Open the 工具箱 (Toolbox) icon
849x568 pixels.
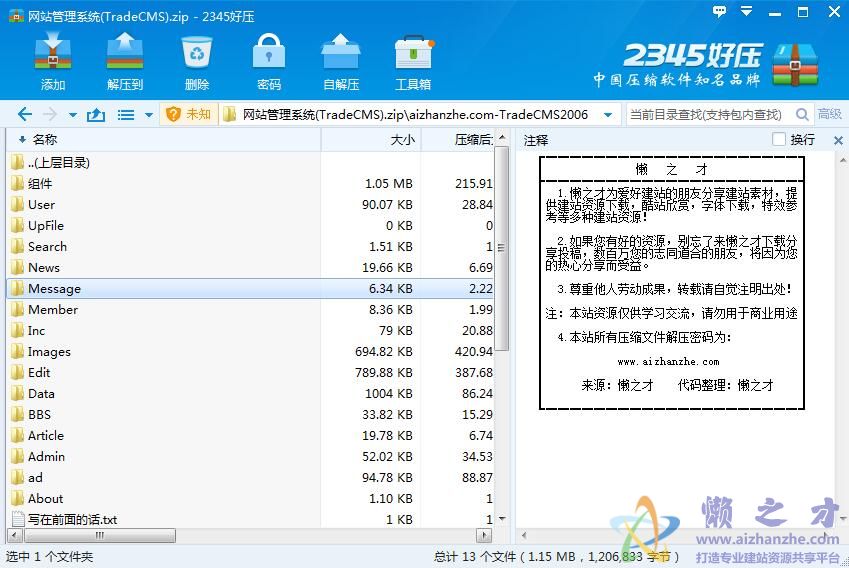pyautogui.click(x=413, y=61)
